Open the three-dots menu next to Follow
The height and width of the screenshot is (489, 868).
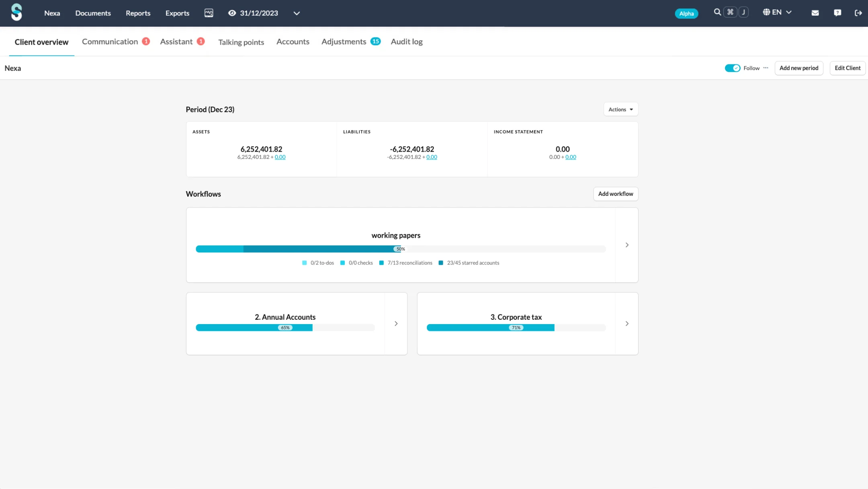click(x=766, y=68)
